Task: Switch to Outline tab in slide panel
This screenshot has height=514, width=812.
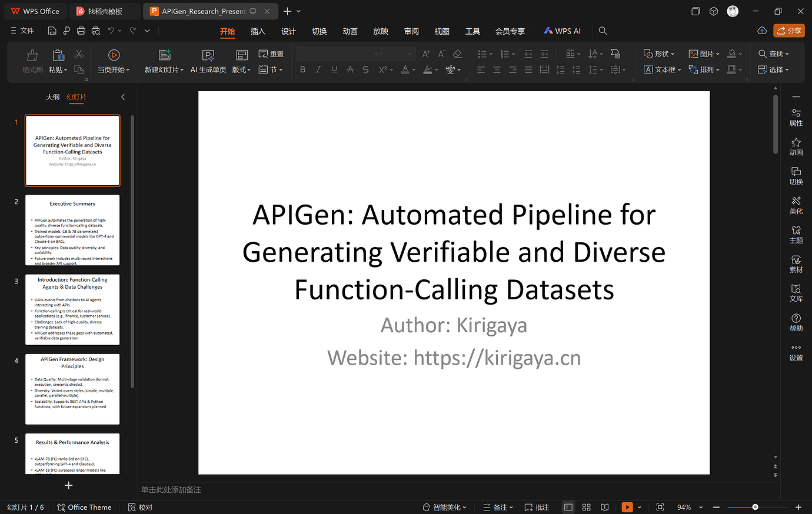Action: tap(53, 97)
